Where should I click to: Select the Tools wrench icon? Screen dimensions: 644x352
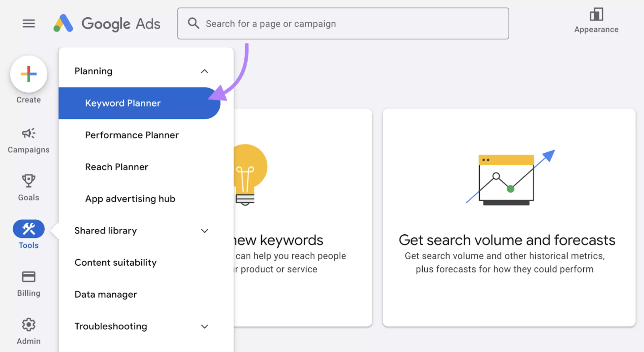point(29,229)
